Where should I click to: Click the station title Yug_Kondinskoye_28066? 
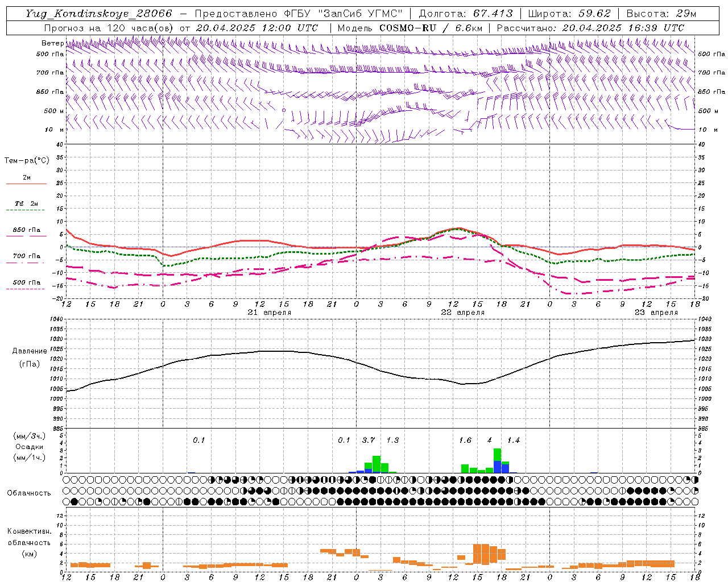coord(99,14)
